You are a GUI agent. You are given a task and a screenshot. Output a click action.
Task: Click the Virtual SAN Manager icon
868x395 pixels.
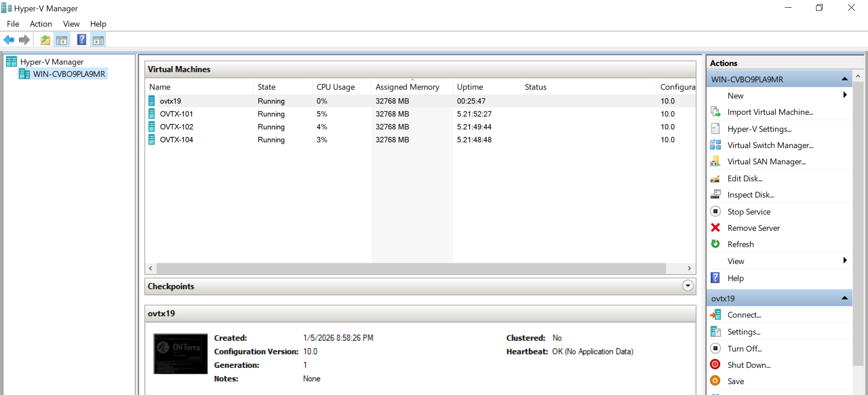715,161
